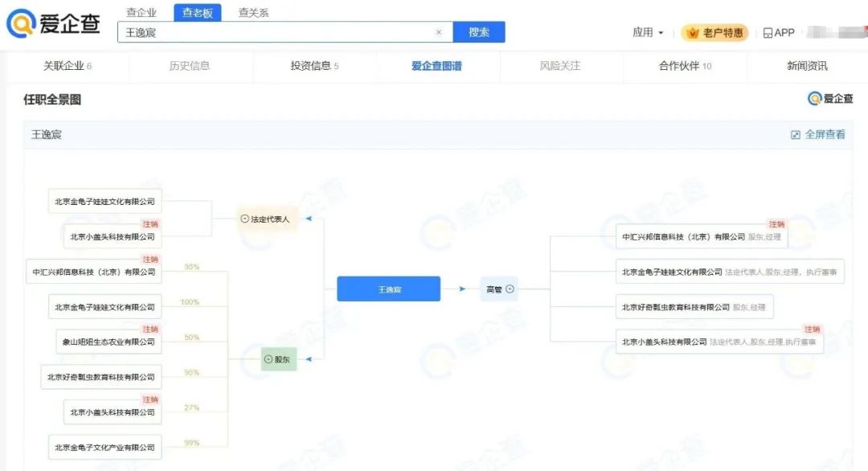Open the 历史信息 tab
868x471 pixels.
click(190, 66)
